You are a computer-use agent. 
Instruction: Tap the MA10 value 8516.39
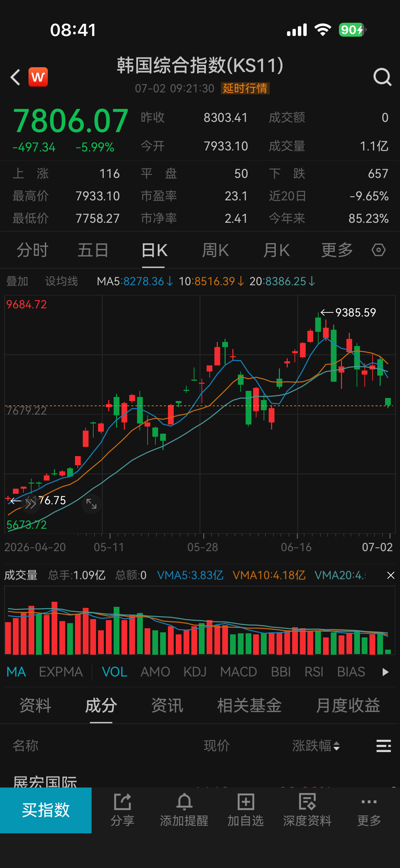[211, 281]
